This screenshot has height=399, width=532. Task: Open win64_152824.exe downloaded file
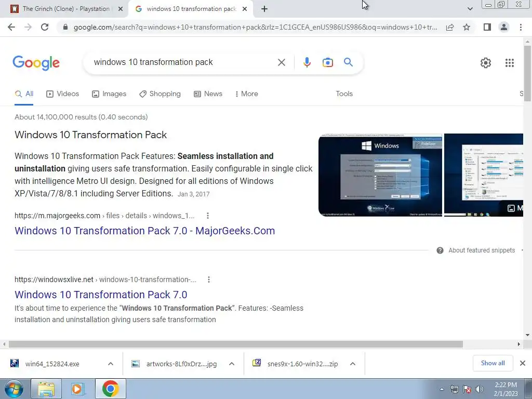(52, 364)
